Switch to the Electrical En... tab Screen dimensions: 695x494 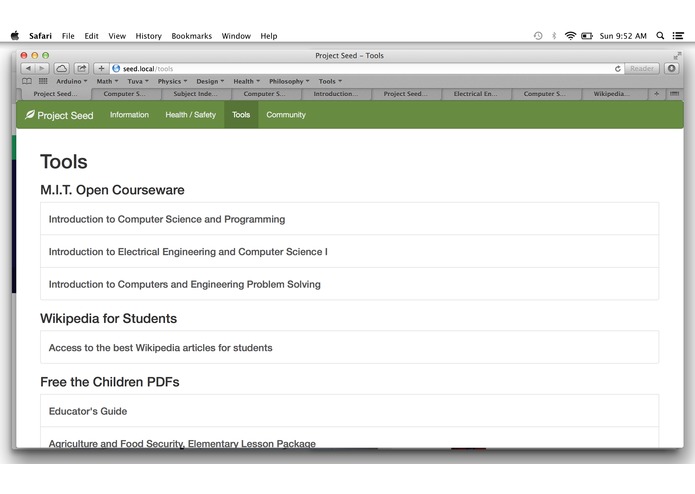tap(476, 93)
